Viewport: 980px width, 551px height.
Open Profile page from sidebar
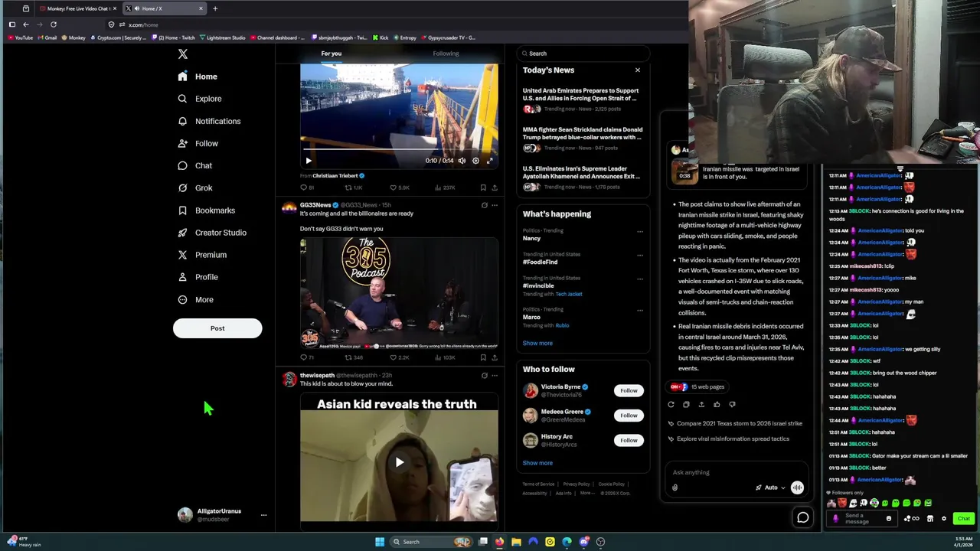[x=198, y=277]
